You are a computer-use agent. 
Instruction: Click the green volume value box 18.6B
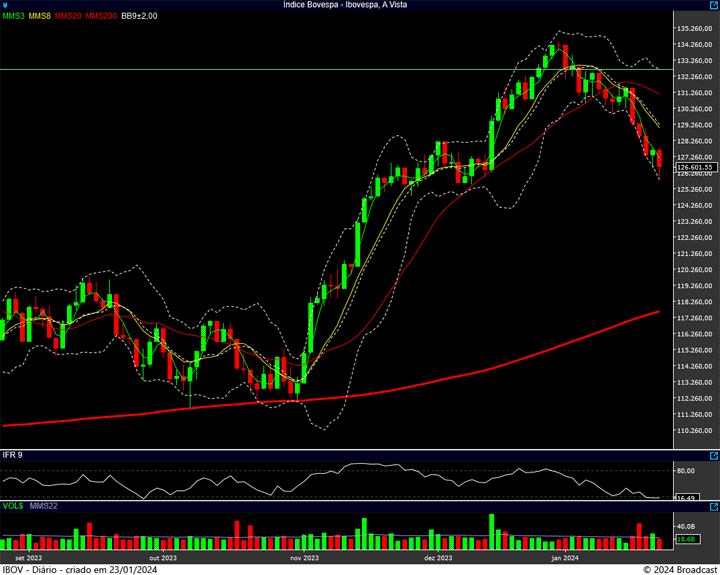[x=686, y=540]
